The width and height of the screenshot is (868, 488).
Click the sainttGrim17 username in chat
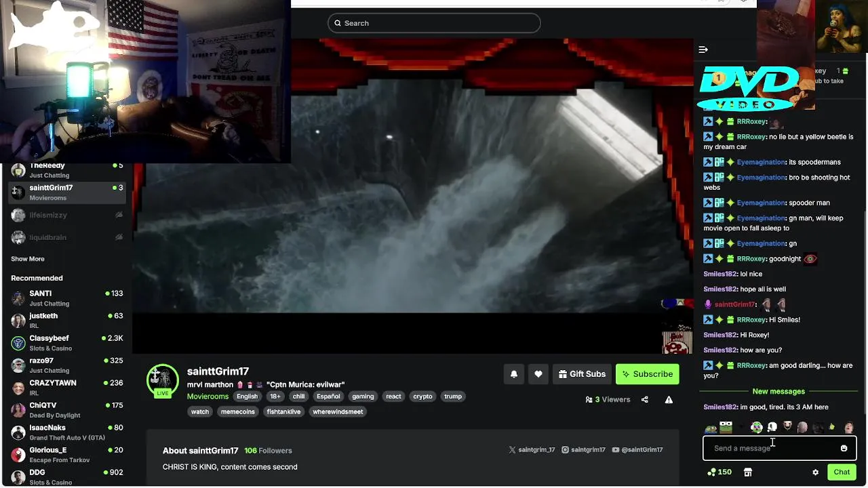pos(734,304)
